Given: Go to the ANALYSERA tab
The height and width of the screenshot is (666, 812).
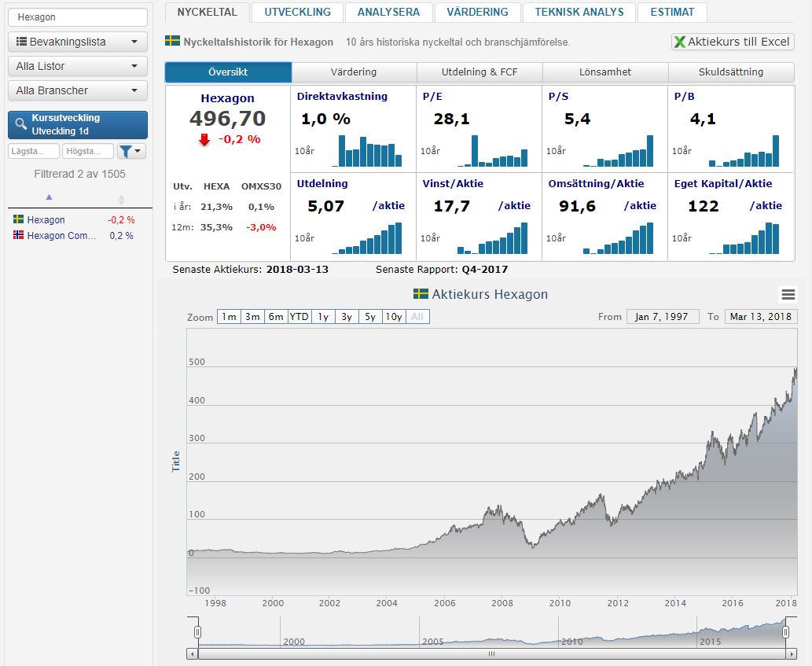Looking at the screenshot, I should point(388,13).
